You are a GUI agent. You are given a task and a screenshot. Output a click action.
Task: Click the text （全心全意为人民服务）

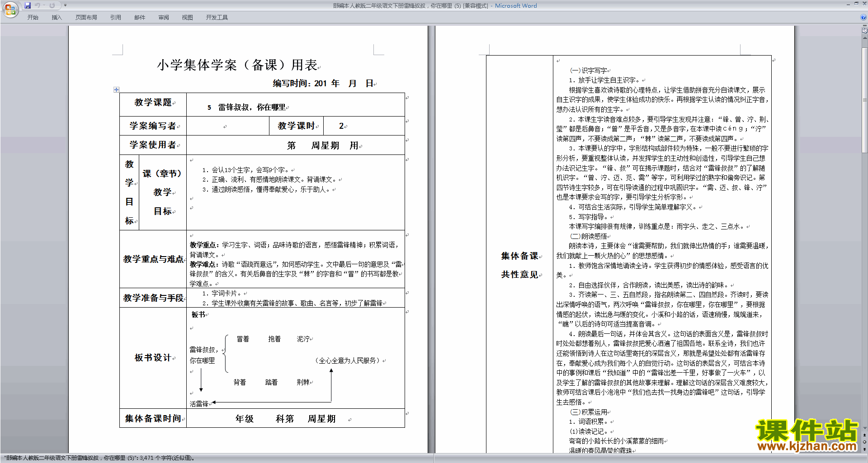click(x=347, y=360)
